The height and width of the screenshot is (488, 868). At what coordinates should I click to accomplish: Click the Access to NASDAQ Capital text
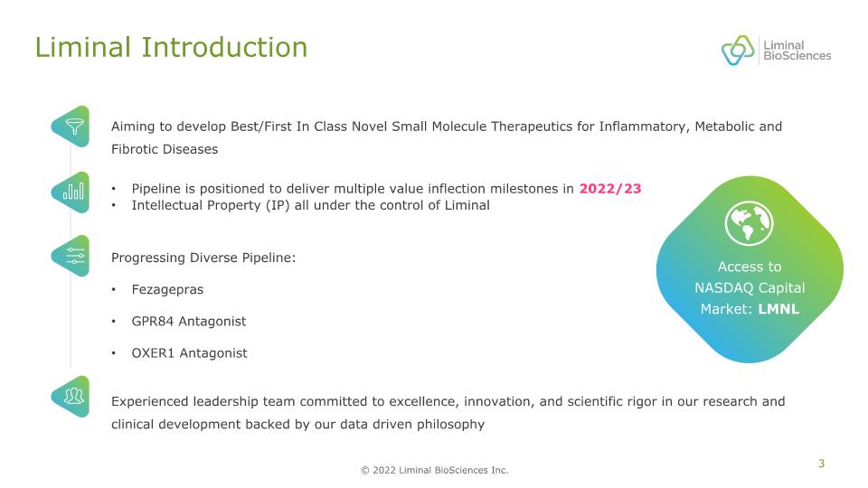point(749,277)
